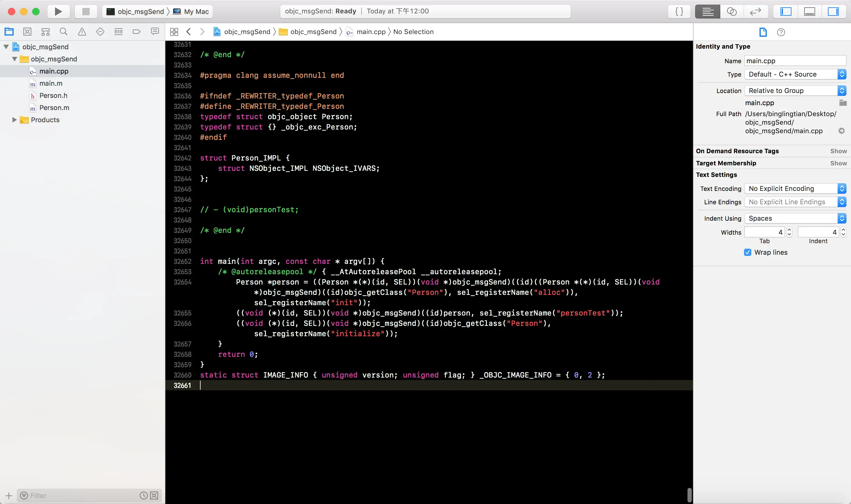Toggle the Wrap lines checkbox

(x=747, y=252)
